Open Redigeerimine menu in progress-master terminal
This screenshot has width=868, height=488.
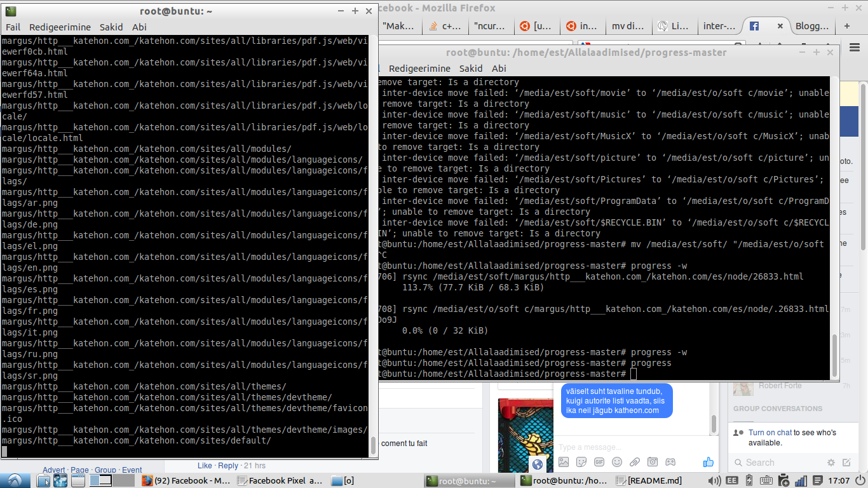[419, 69]
